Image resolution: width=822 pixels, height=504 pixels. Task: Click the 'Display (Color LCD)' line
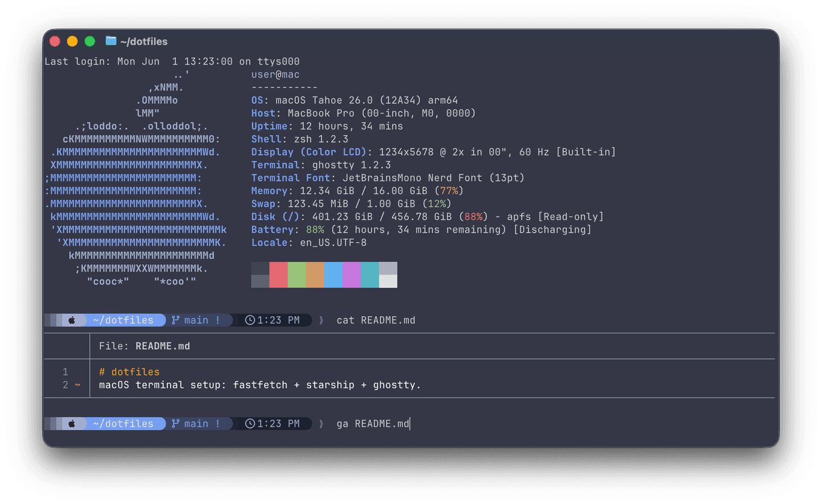[434, 152]
